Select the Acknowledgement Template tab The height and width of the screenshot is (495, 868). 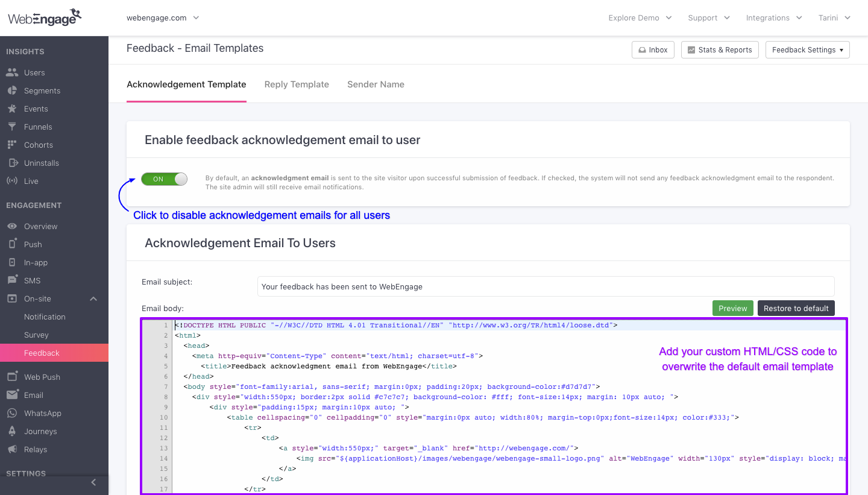[x=186, y=84]
